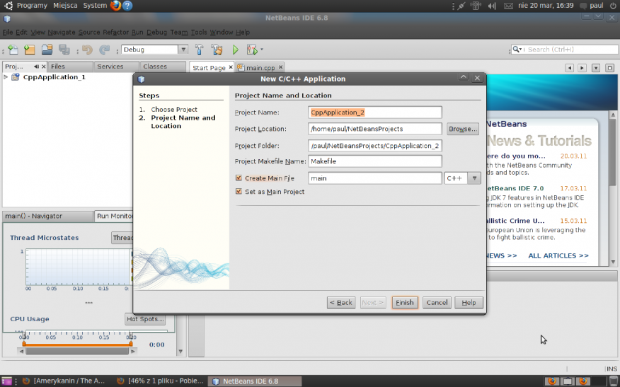Click the New Project toolbar icon

pos(30,50)
